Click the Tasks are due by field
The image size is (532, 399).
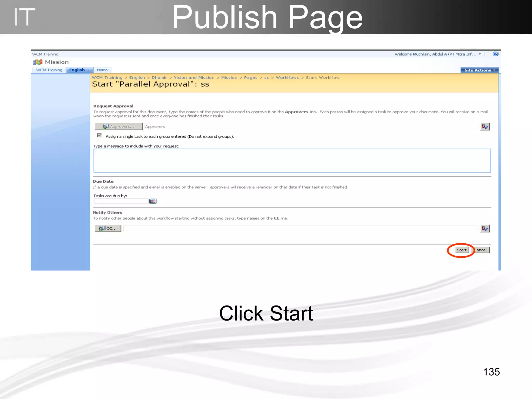click(121, 201)
